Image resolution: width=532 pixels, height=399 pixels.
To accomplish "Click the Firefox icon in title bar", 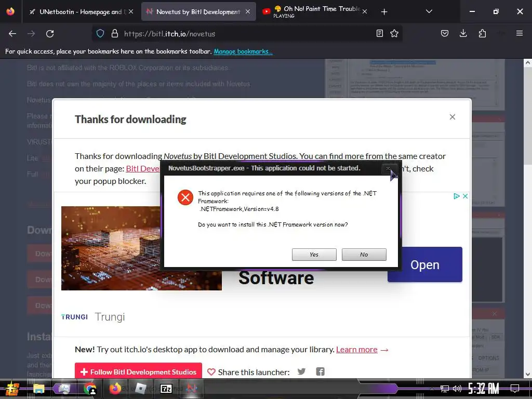I will coord(10,11).
